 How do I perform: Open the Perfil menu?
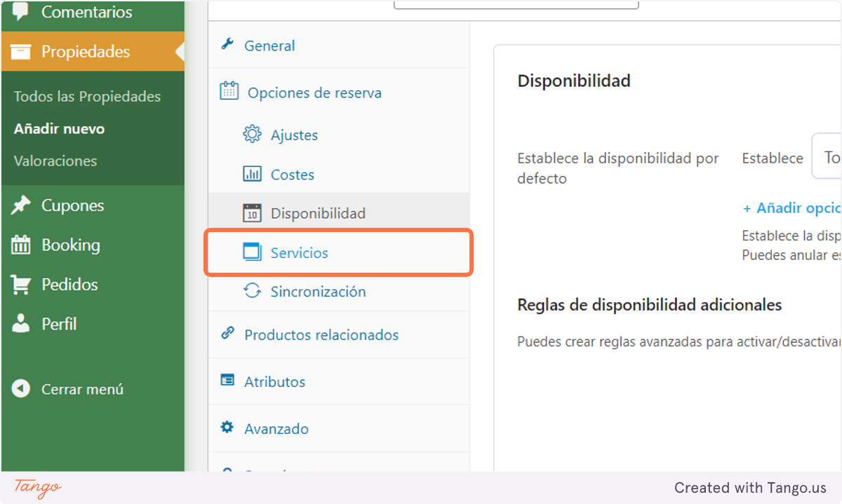[93, 324]
